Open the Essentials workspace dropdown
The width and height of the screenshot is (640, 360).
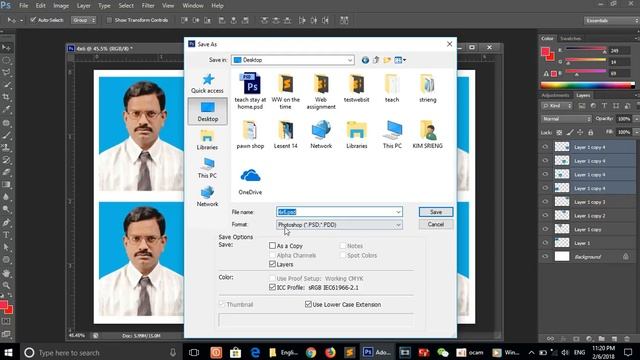pyautogui.click(x=611, y=20)
